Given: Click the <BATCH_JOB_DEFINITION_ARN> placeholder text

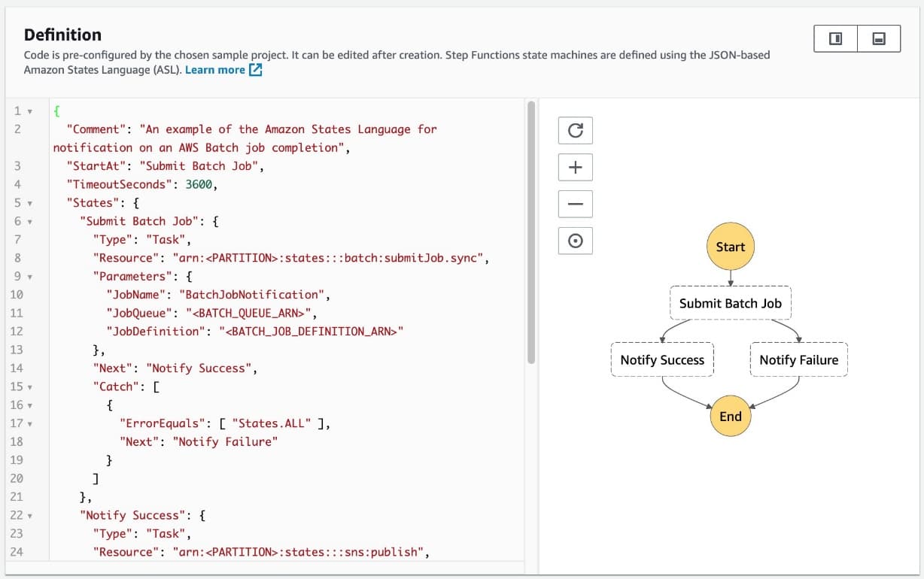Looking at the screenshot, I should coord(310,332).
